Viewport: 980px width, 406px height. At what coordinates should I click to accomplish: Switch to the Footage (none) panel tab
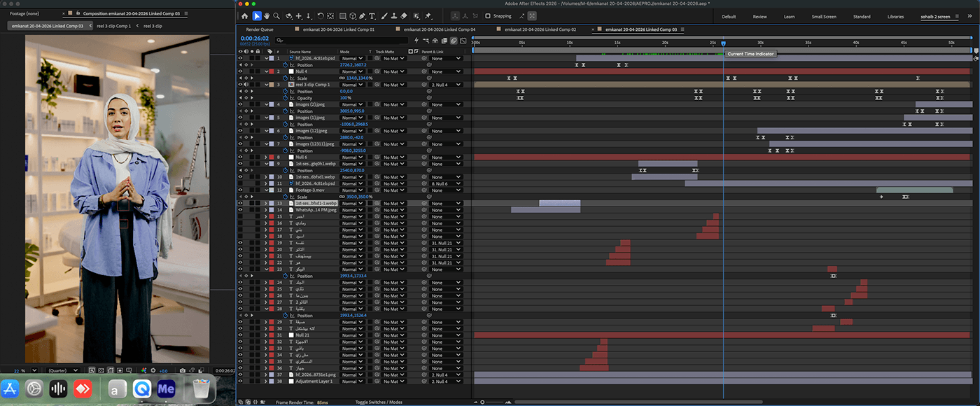[x=24, y=13]
